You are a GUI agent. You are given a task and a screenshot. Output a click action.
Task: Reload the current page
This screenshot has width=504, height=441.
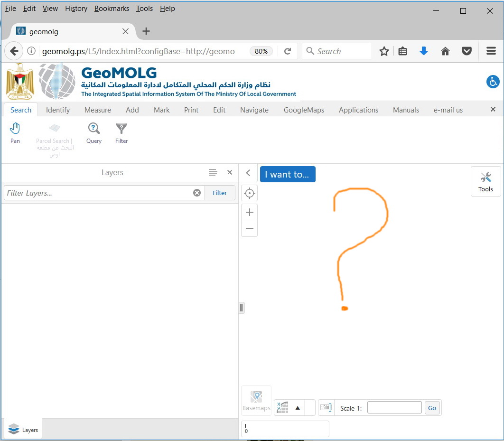pyautogui.click(x=288, y=51)
